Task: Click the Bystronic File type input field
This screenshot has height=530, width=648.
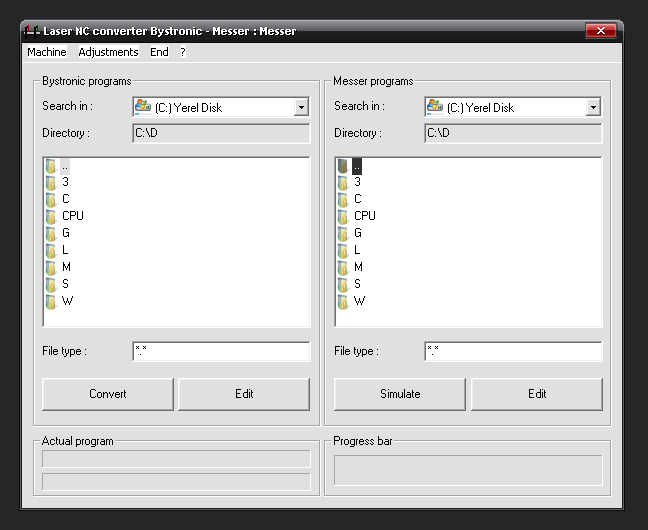Action: pos(221,352)
